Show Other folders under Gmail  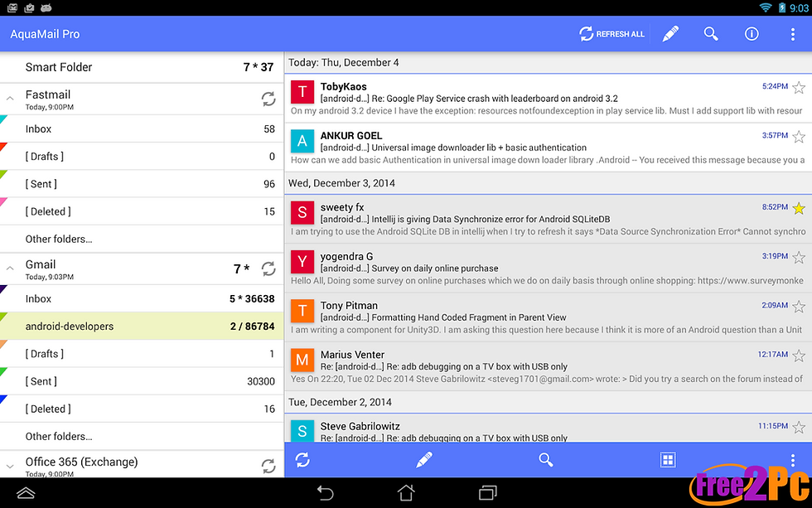click(142, 437)
